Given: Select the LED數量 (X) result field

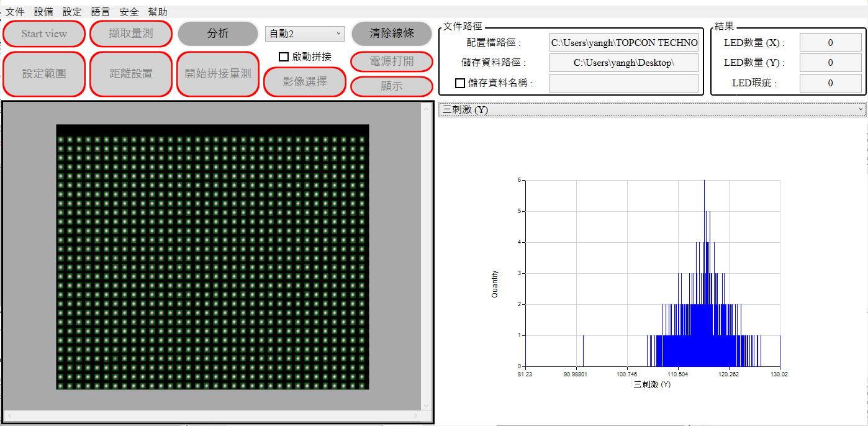Looking at the screenshot, I should pos(830,43).
